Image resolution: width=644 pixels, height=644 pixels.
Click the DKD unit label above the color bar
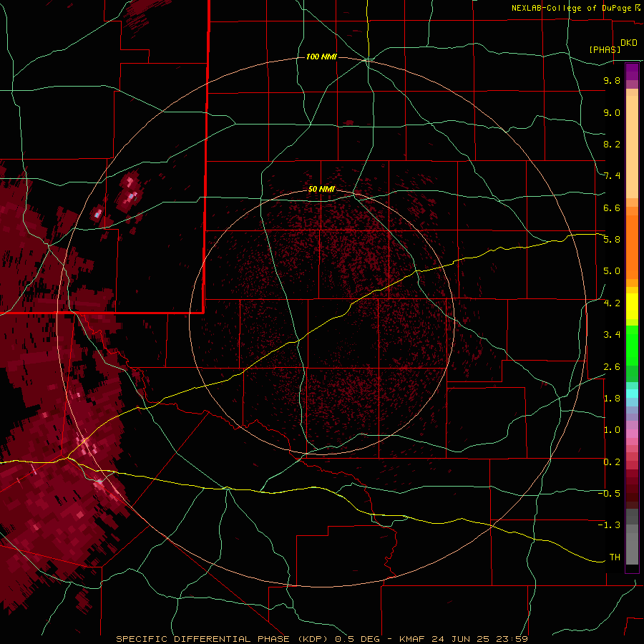(x=629, y=43)
